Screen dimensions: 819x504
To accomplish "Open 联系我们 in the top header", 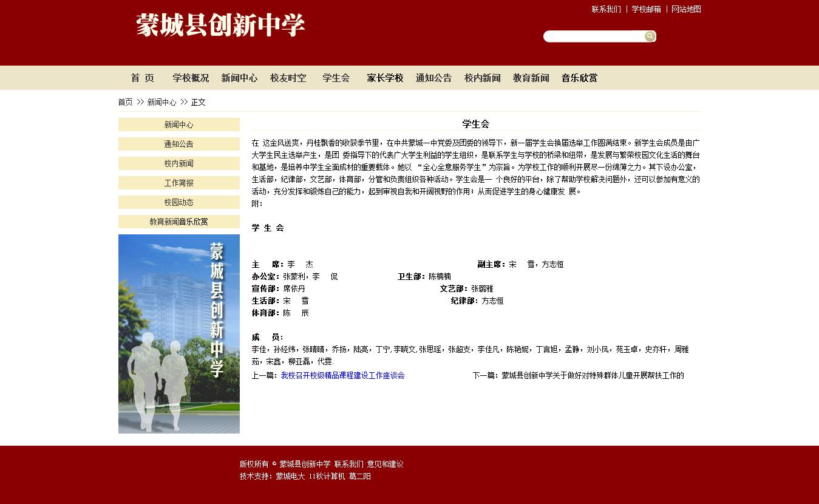I will [607, 9].
